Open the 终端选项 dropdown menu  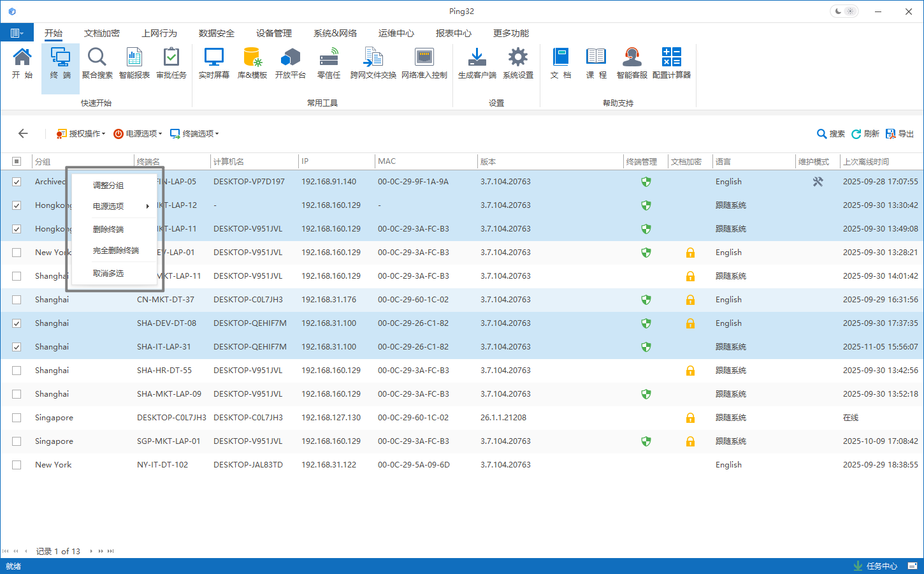(194, 134)
